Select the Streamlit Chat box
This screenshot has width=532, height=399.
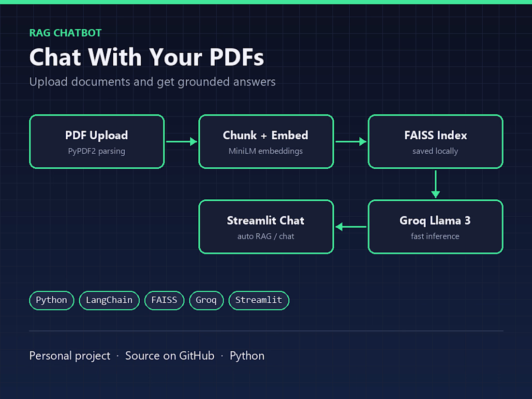tap(266, 227)
